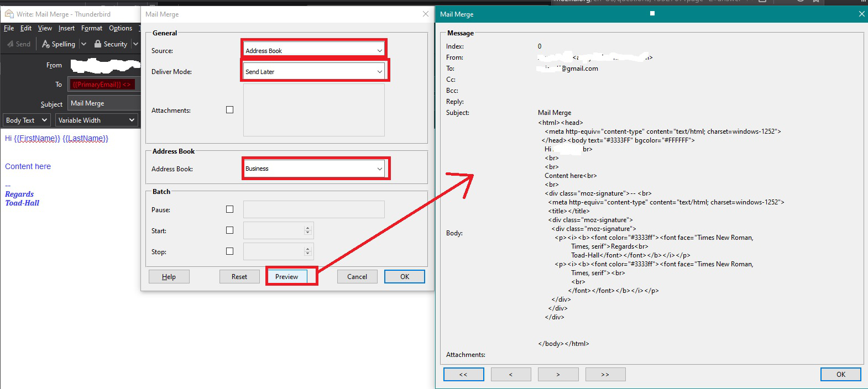Close the Mail Merge settings dialog
This screenshot has height=389, width=868.
click(425, 14)
